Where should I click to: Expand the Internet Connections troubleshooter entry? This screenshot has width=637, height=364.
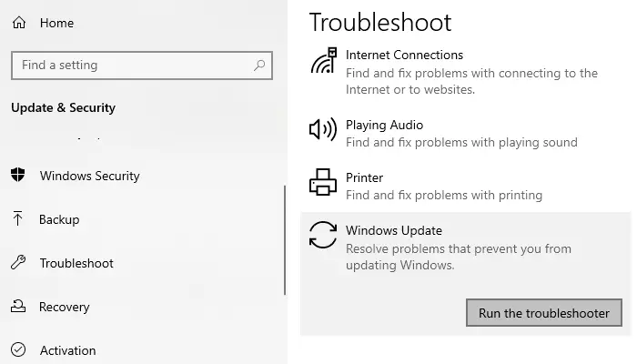point(404,56)
